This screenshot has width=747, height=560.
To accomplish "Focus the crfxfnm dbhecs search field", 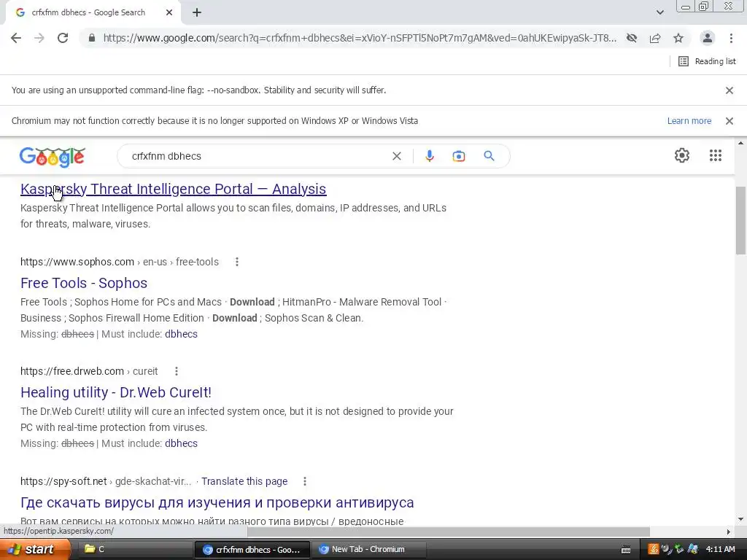I will click(x=258, y=156).
